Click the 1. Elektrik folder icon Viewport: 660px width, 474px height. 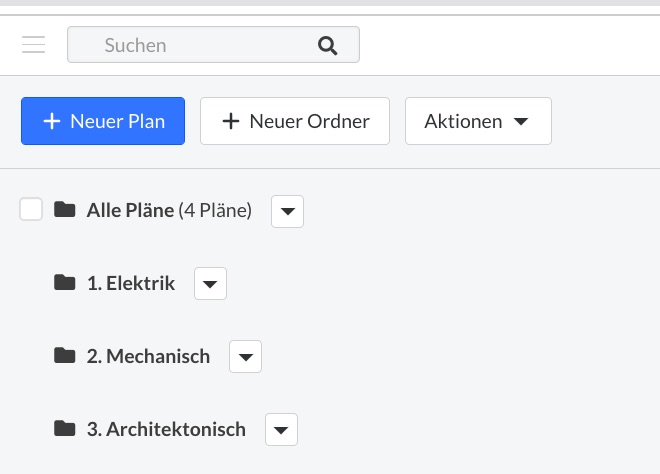coord(65,282)
